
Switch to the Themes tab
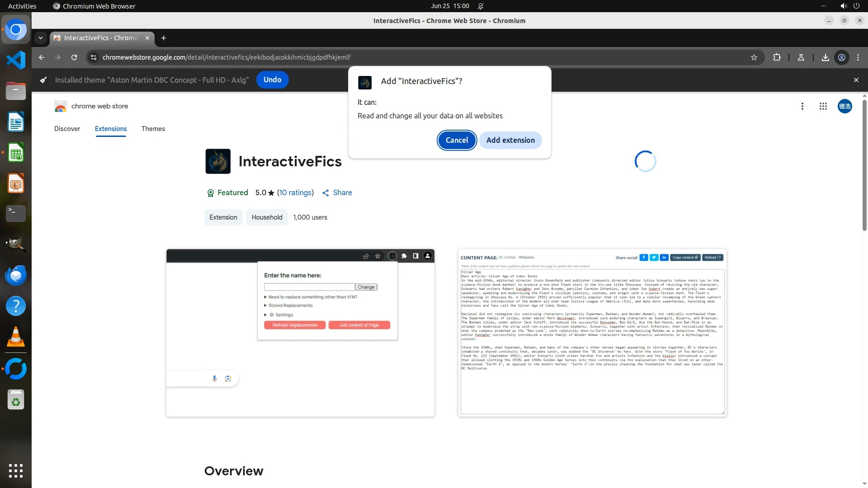pos(153,129)
